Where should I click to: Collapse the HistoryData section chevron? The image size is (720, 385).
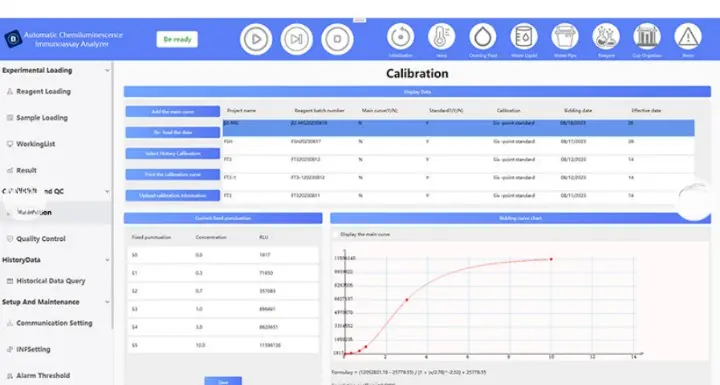[107, 260]
